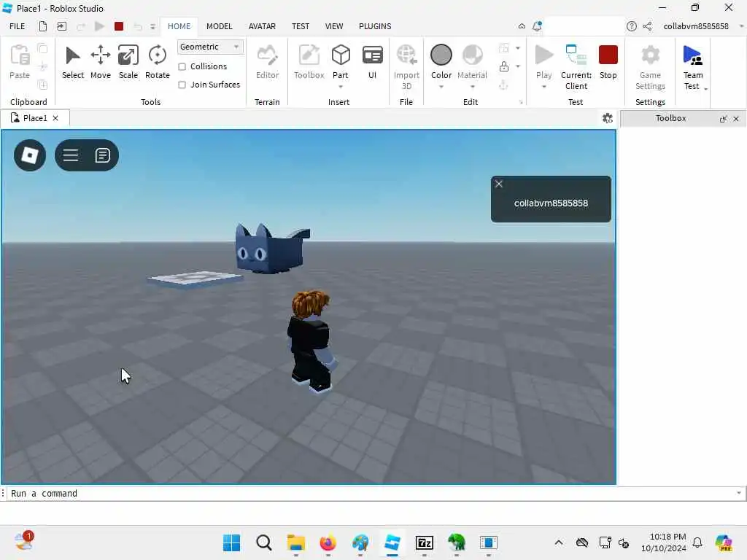The width and height of the screenshot is (747, 560).
Task: Pick the Rotate tool
Action: [x=158, y=62]
